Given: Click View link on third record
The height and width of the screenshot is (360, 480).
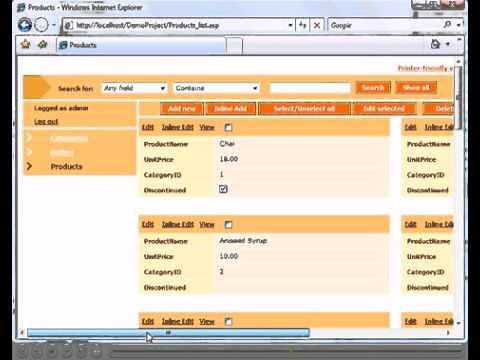Looking at the screenshot, I should tap(207, 321).
